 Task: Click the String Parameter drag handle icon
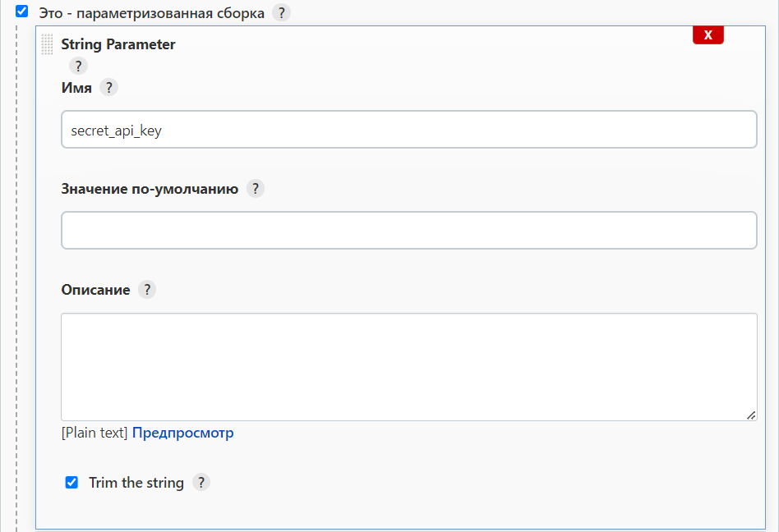pos(47,44)
